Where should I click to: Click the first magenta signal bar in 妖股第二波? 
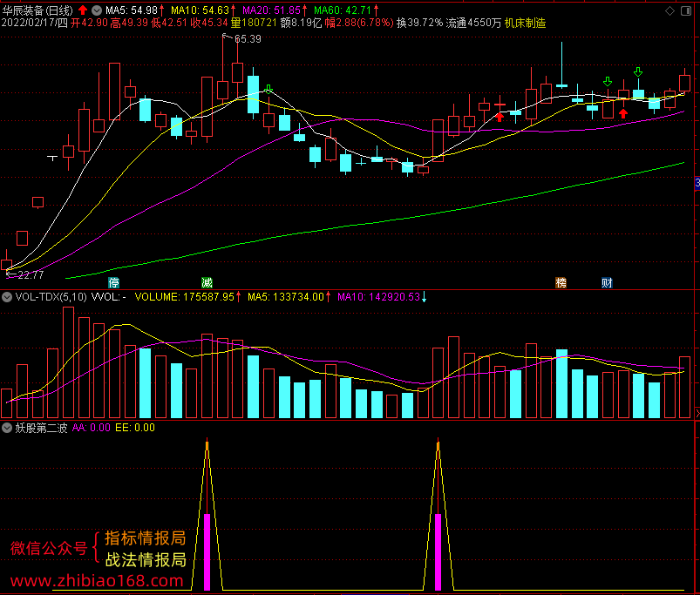click(207, 552)
